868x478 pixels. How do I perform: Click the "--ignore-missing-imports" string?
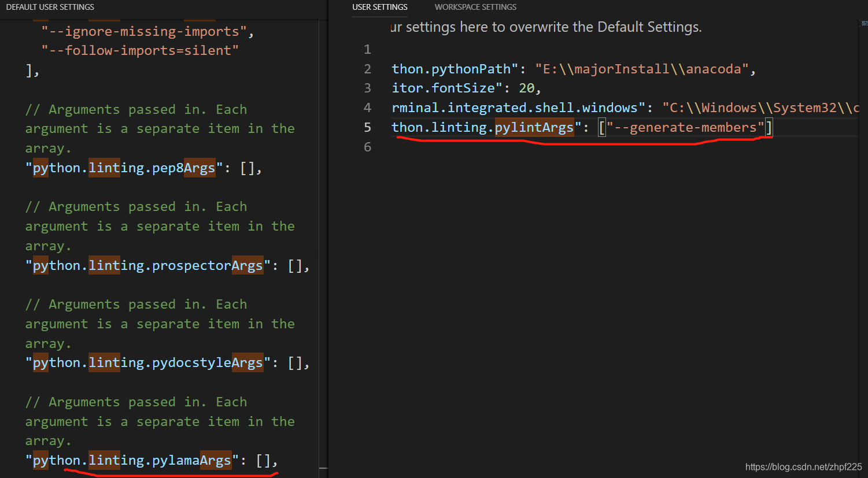[x=144, y=31]
